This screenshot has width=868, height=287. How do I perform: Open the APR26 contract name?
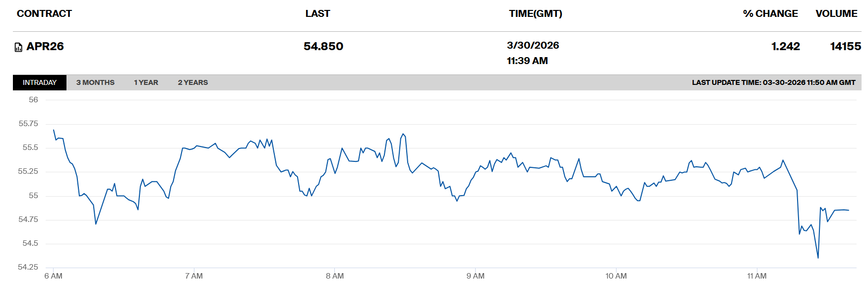45,46
